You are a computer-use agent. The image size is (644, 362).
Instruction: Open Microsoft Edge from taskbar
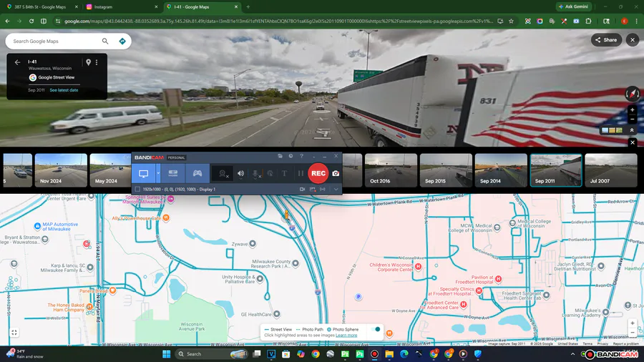click(x=404, y=354)
